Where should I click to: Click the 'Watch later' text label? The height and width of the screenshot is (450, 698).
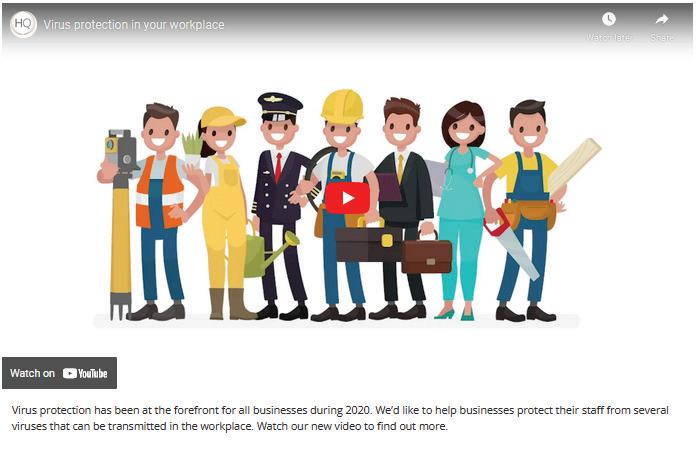tap(609, 37)
